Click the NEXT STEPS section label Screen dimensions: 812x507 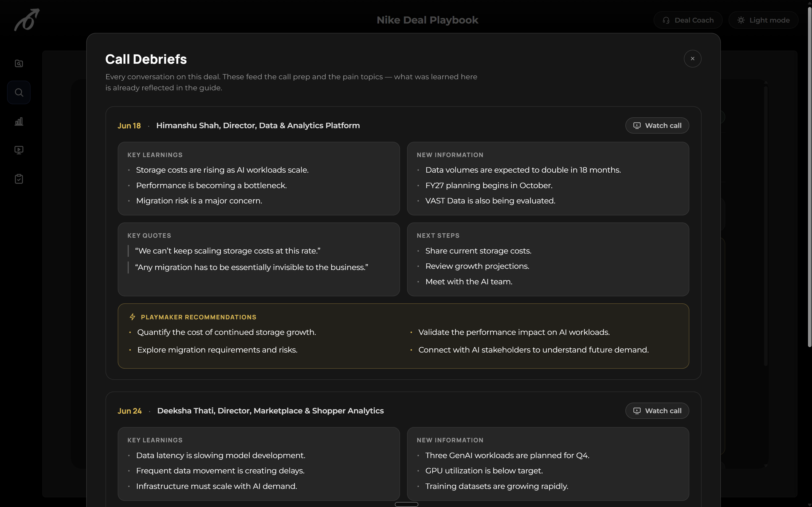438,236
